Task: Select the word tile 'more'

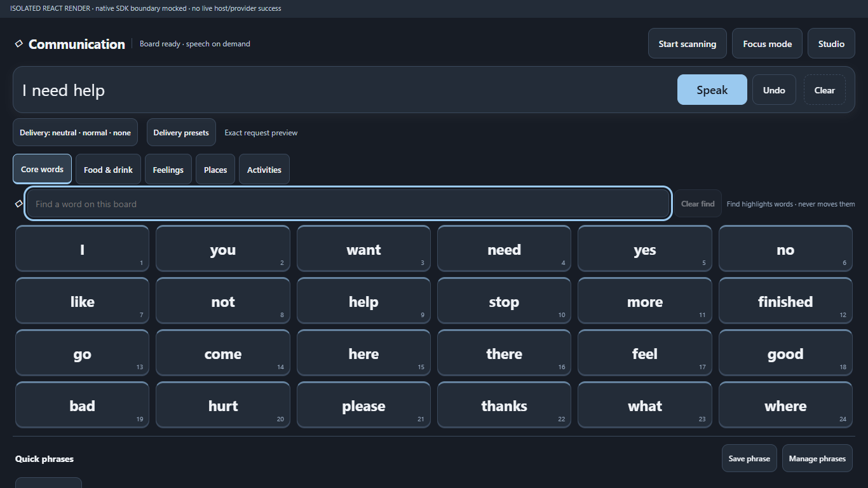Action: tap(645, 301)
